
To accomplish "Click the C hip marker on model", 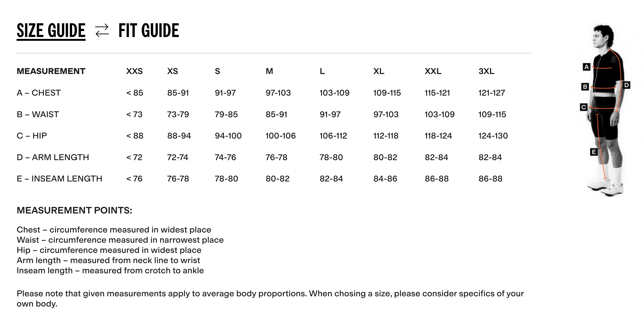I will click(583, 107).
